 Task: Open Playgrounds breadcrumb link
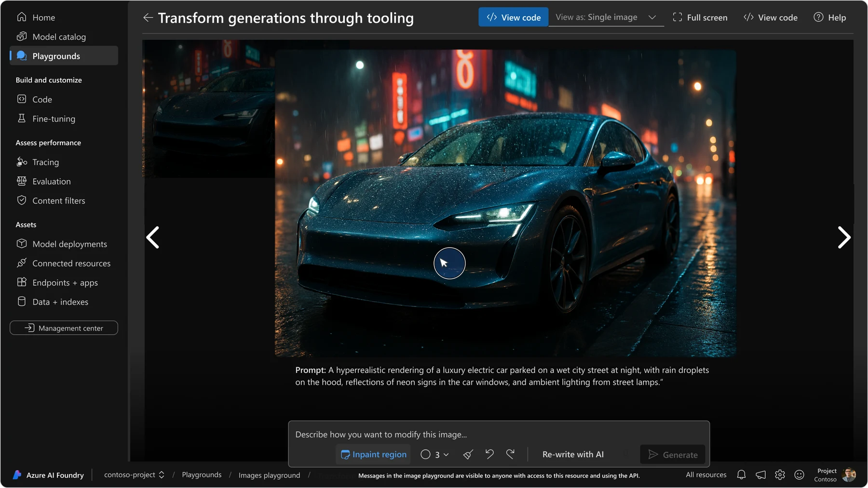coord(202,475)
